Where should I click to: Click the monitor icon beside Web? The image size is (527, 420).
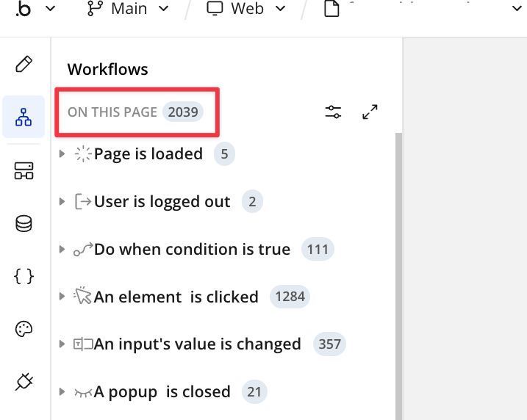coord(215,8)
